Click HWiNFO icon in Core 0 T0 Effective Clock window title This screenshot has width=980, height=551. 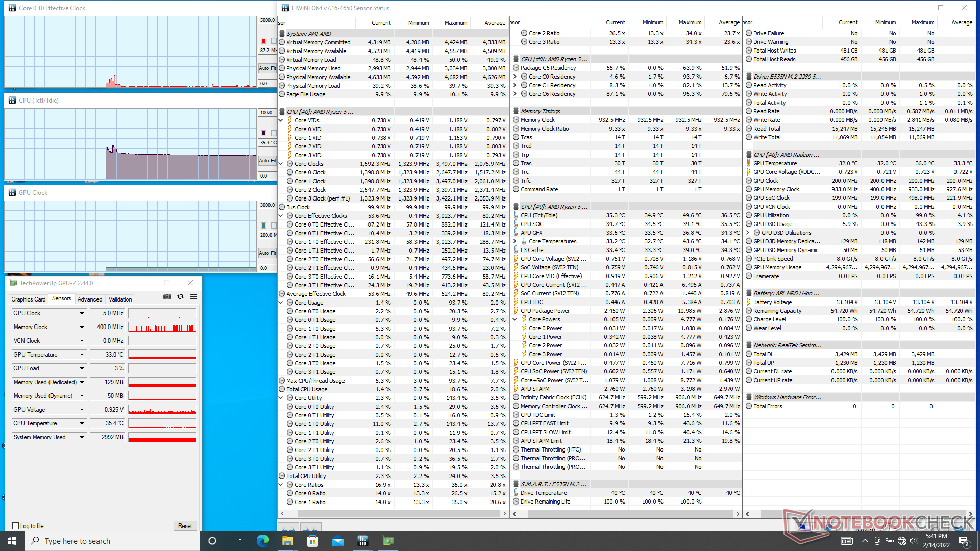pos(12,8)
